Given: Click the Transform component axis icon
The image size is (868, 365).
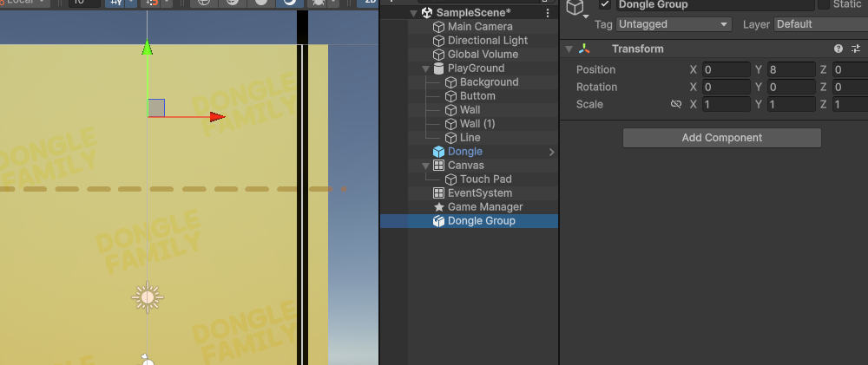Looking at the screenshot, I should [584, 49].
